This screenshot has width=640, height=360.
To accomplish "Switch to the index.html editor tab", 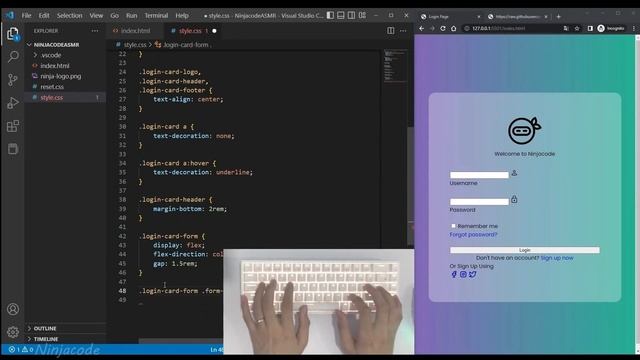I will pyautogui.click(x=135, y=31).
